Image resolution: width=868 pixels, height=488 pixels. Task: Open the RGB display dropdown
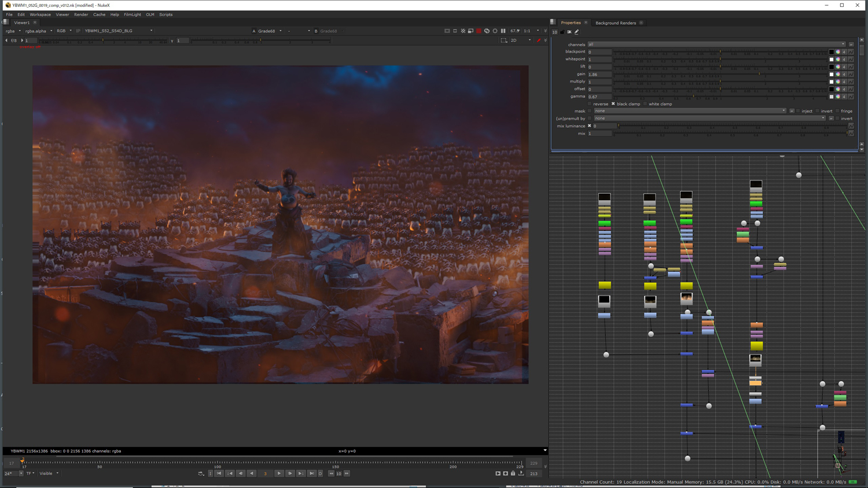(x=64, y=31)
